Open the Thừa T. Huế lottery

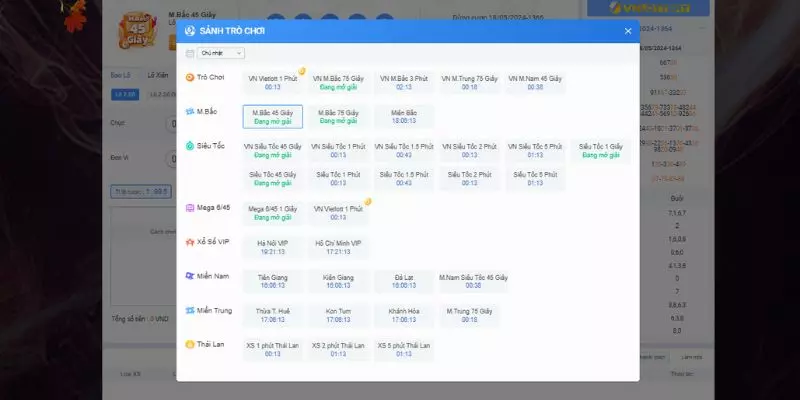272,315
